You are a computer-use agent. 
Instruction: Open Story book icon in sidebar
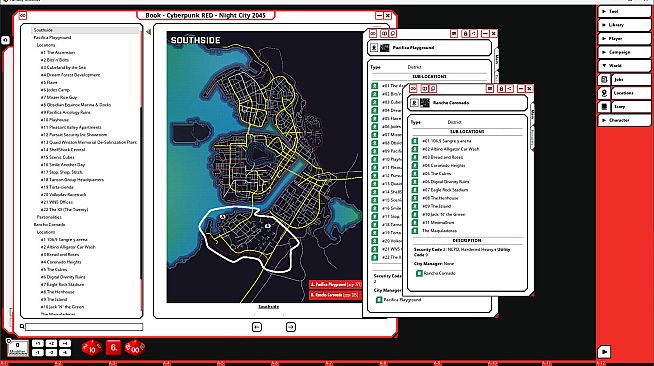click(604, 107)
